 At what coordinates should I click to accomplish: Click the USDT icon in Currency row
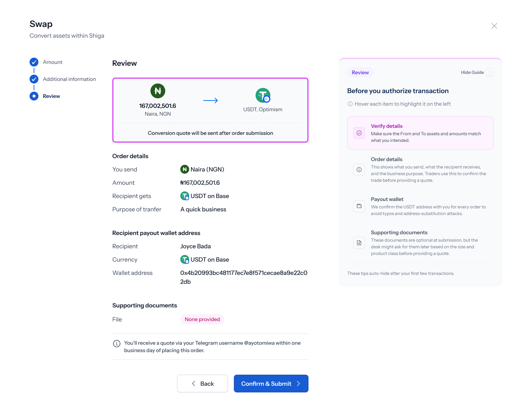point(185,259)
